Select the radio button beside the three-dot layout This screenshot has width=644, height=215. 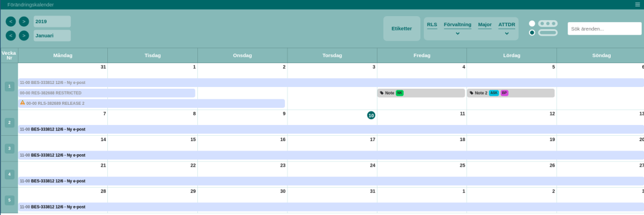[532, 24]
